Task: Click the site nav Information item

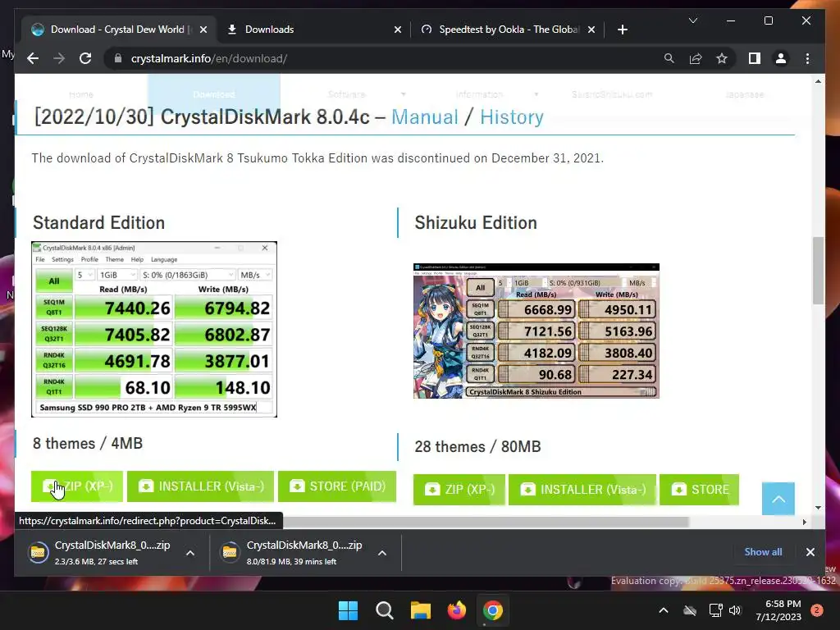Action: (x=479, y=94)
